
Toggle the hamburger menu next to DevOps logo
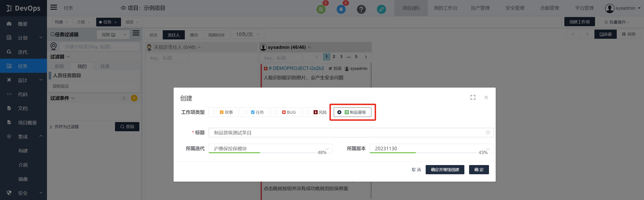pos(53,7)
